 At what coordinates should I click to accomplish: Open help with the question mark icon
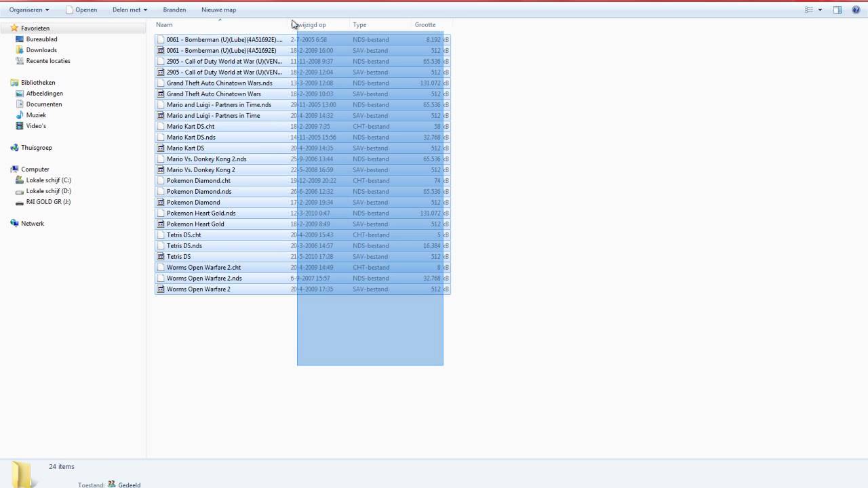[856, 9]
